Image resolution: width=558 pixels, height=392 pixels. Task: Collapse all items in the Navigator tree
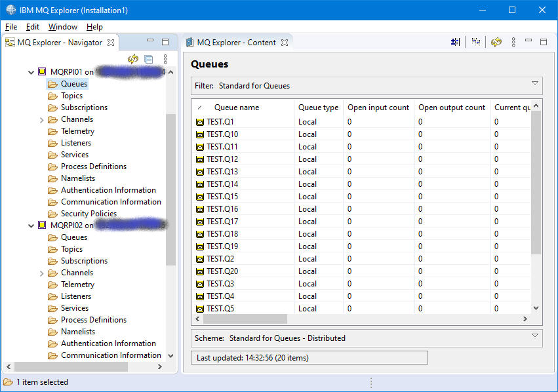click(148, 59)
